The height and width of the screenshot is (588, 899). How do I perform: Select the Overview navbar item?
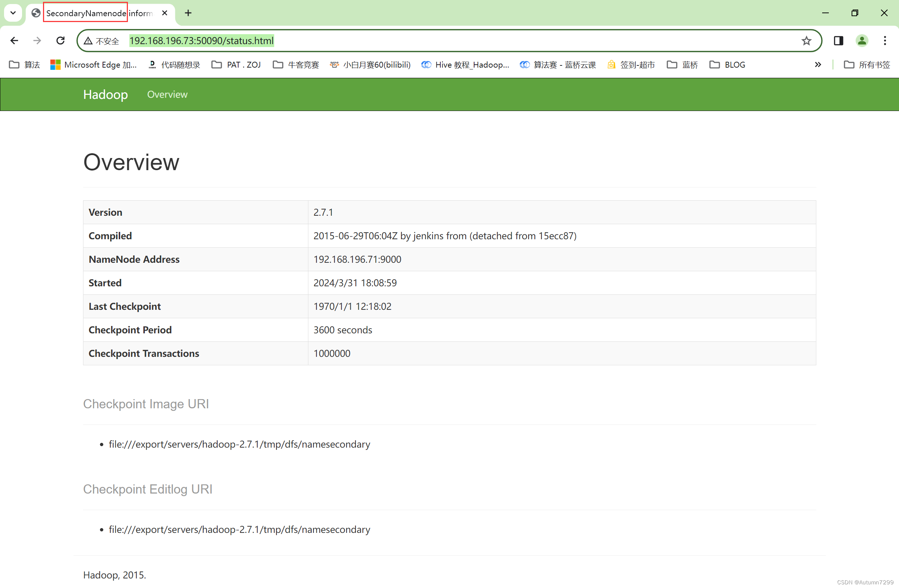167,94
